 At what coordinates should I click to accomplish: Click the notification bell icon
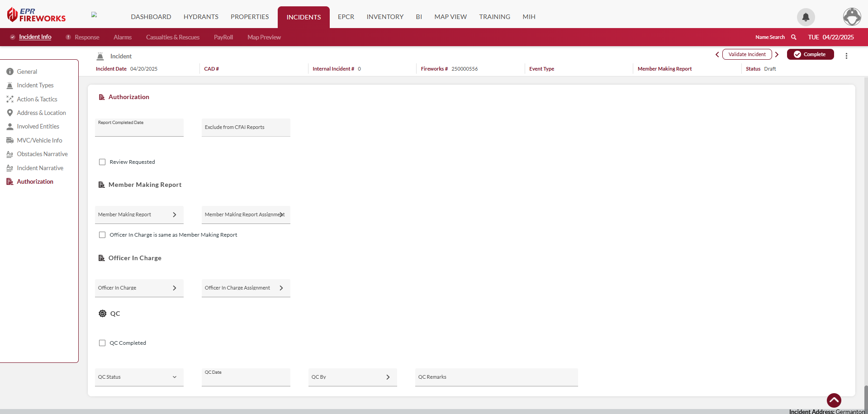[x=806, y=17]
